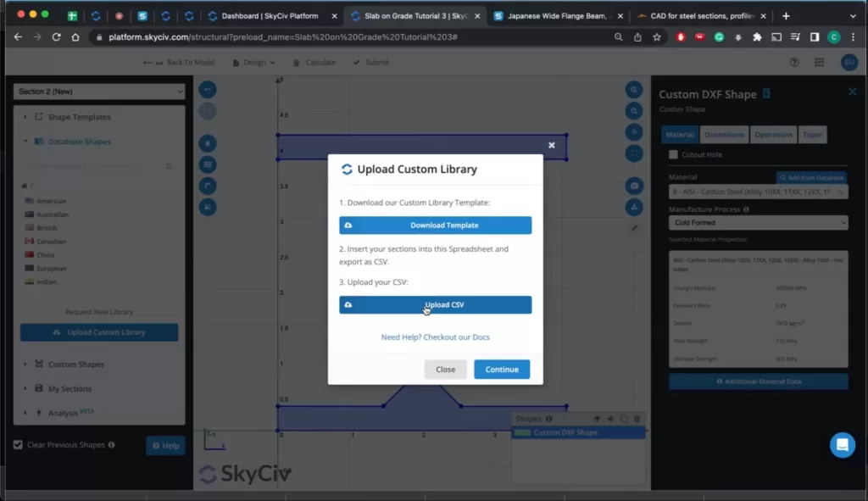868x501 pixels.
Task: Select the European shape library
Action: [x=51, y=269]
